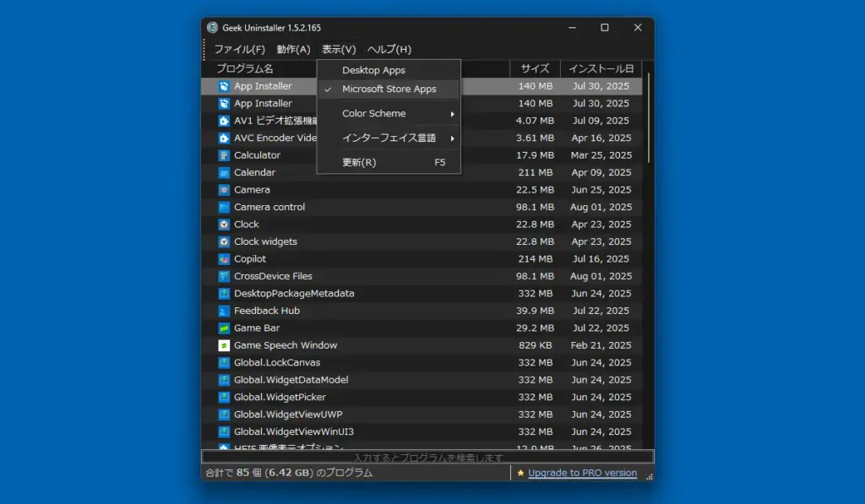Expand the インターフェイス言語 submenu

point(389,138)
